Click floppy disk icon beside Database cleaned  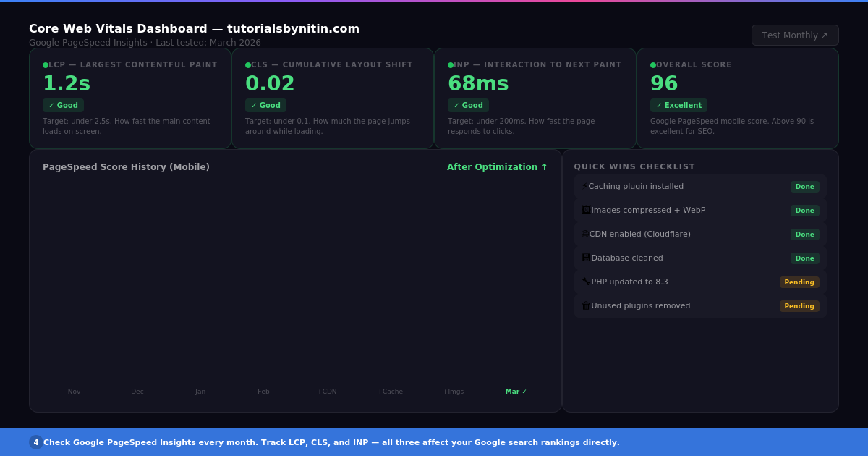click(x=586, y=258)
